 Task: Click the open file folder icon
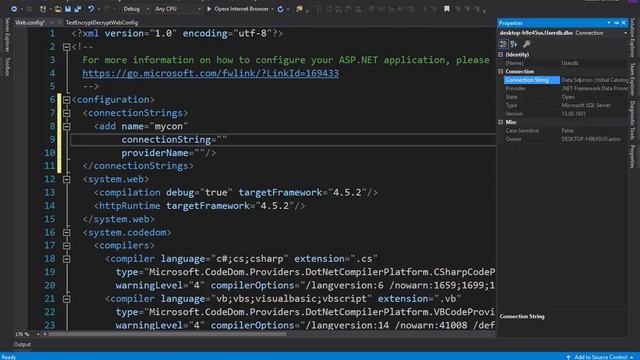coord(58,9)
